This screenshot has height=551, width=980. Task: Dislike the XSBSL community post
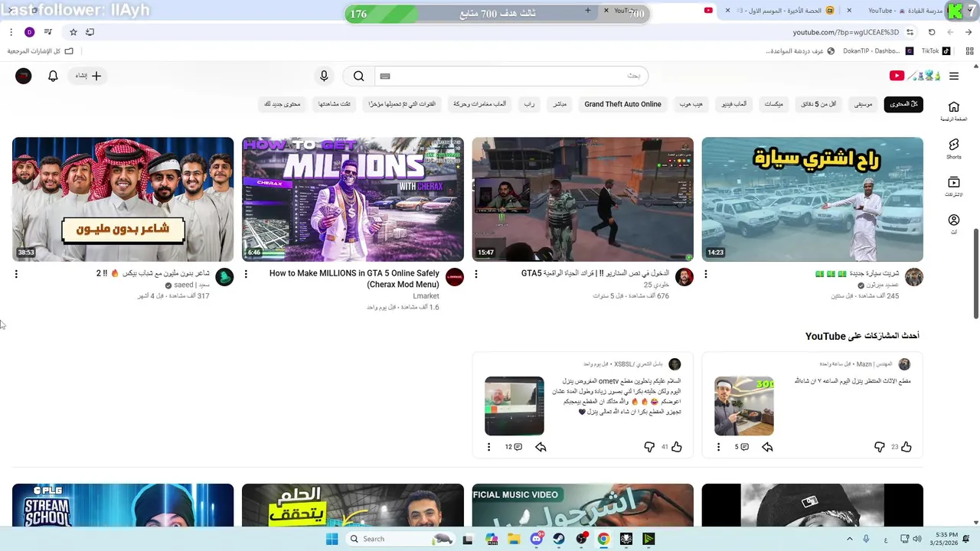[649, 447]
